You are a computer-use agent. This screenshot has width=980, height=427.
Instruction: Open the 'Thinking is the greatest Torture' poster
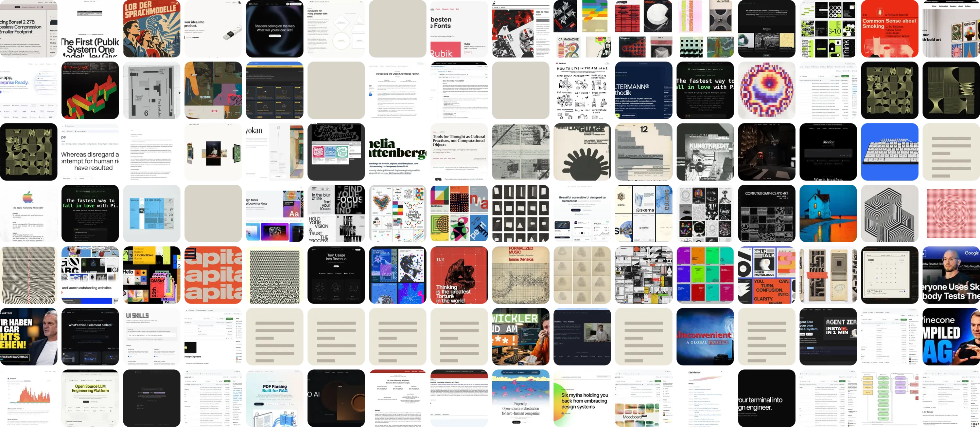point(459,275)
